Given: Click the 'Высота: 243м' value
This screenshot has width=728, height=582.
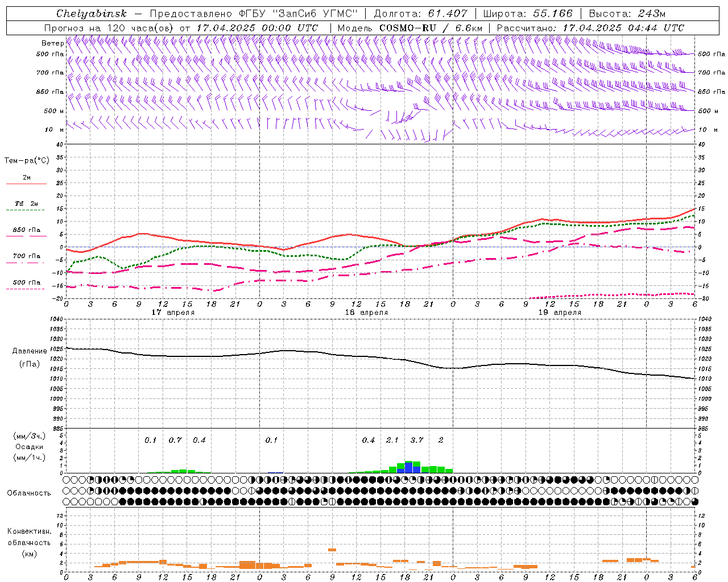Looking at the screenshot, I should click(x=627, y=14).
